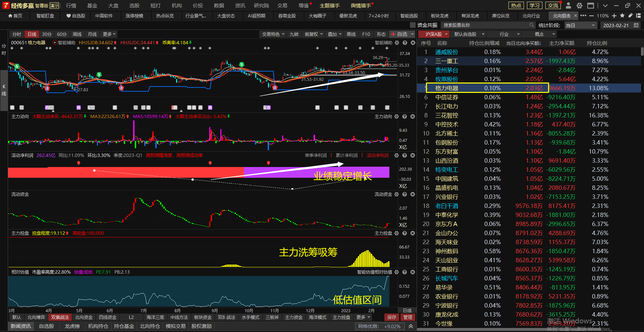Click the search magnifier in stock search
The image size is (644, 332).
tap(532, 25)
